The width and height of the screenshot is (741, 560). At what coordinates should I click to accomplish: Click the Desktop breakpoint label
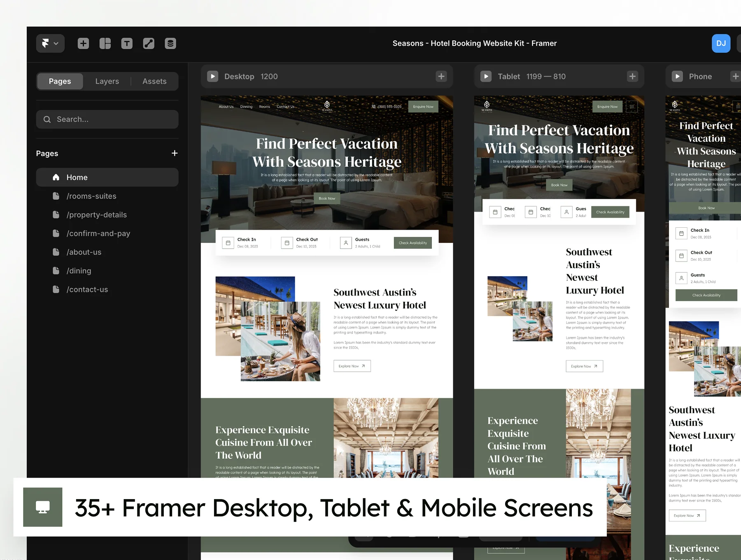(239, 77)
